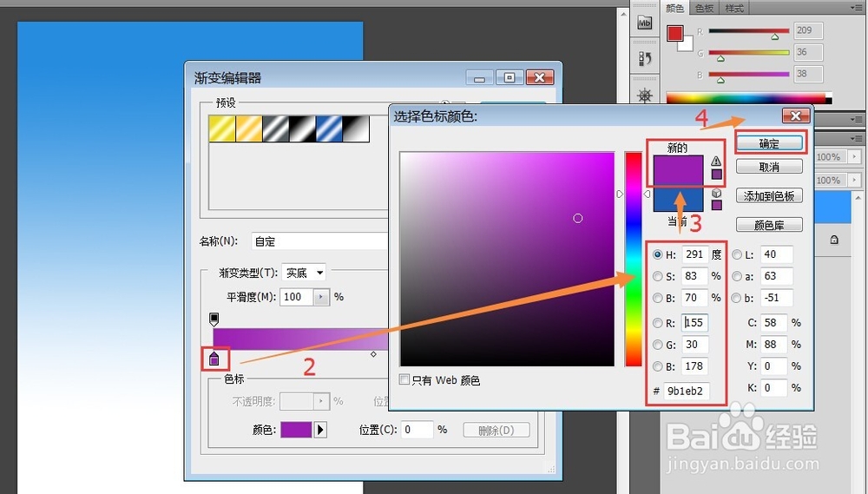Viewport: 868px width, 494px height.
Task: Select the Lab 'b' radio button
Action: [x=737, y=298]
